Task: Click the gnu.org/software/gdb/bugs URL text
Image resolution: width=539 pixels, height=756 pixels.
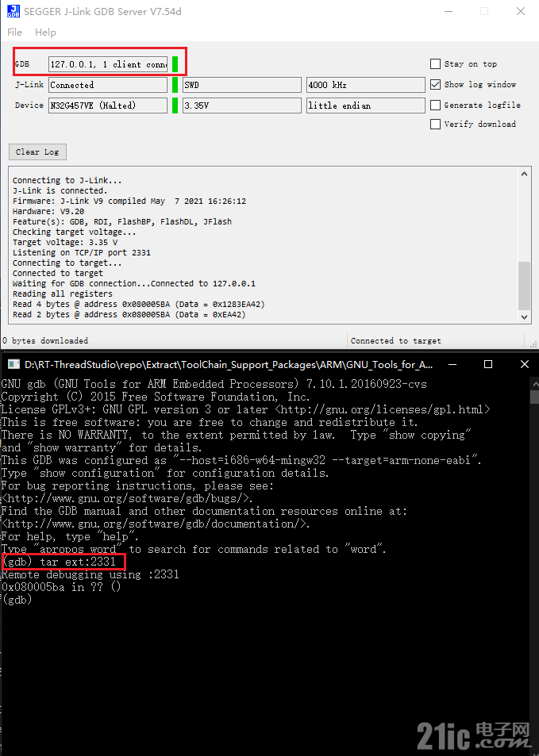Action: [126, 498]
